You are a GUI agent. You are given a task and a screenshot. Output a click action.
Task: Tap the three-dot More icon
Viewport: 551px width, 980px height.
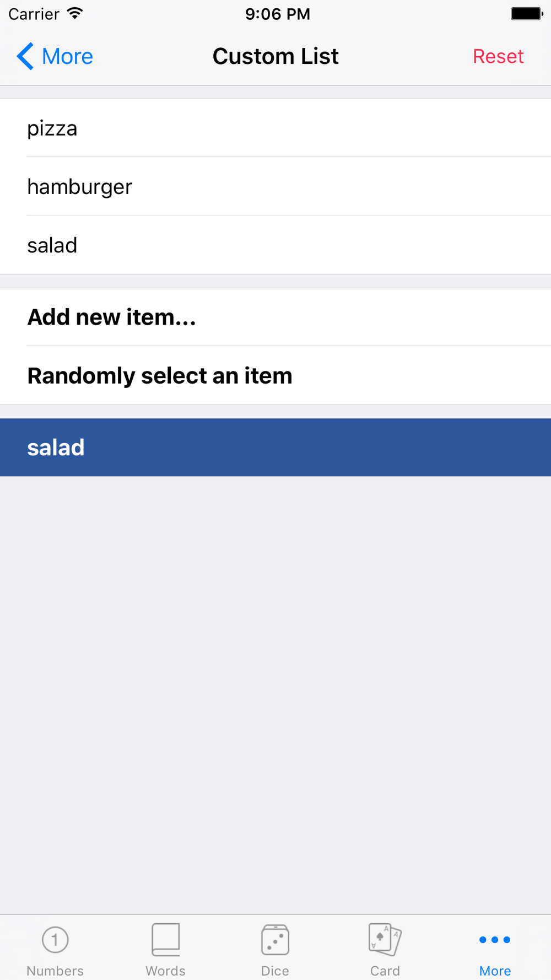495,940
